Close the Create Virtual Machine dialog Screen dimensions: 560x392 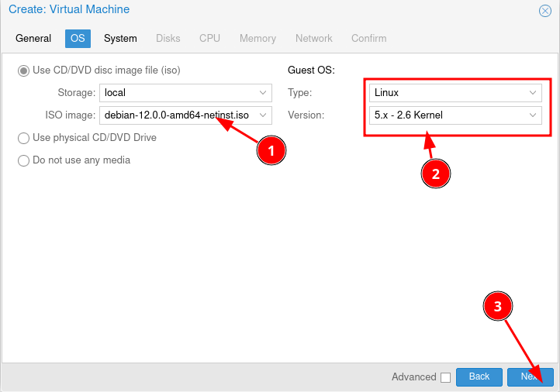[544, 10]
